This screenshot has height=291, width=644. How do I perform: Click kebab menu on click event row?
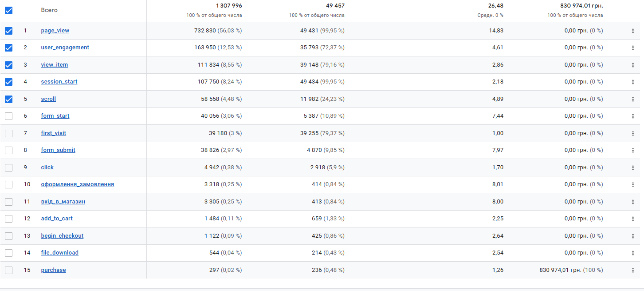(x=633, y=167)
